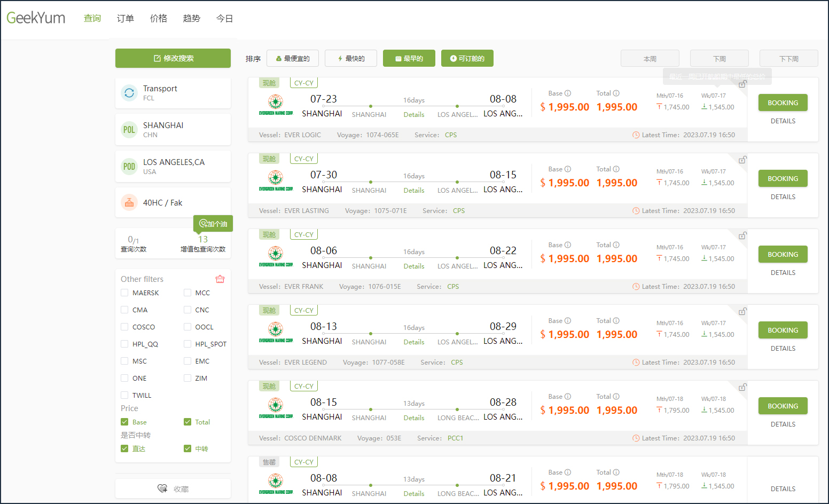Open DETAILS under the 08-13 booking button
This screenshot has height=504, width=829.
[783, 349]
